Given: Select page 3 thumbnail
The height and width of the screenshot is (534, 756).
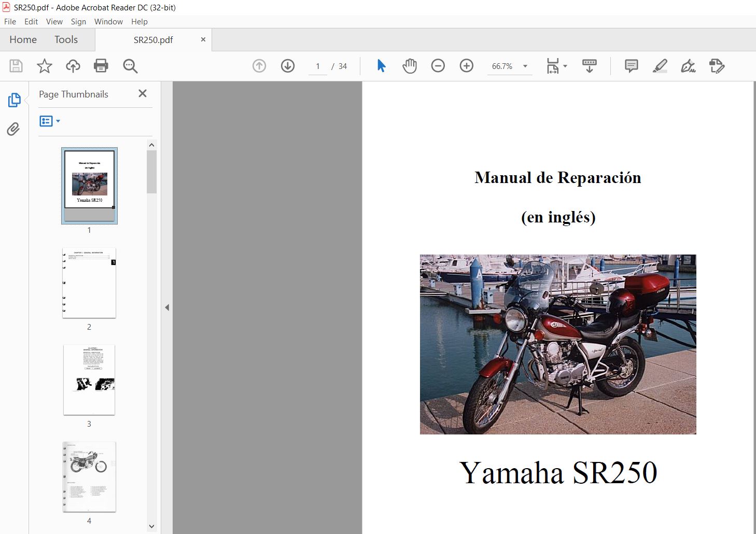Looking at the screenshot, I should point(89,380).
